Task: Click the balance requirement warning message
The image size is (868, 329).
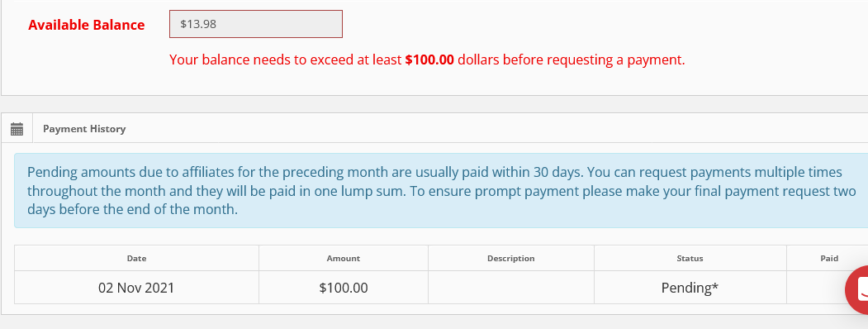Action: point(427,60)
